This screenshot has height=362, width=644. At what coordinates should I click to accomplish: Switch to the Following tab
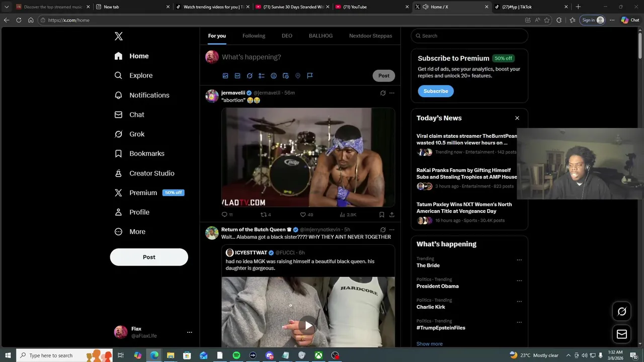254,36
